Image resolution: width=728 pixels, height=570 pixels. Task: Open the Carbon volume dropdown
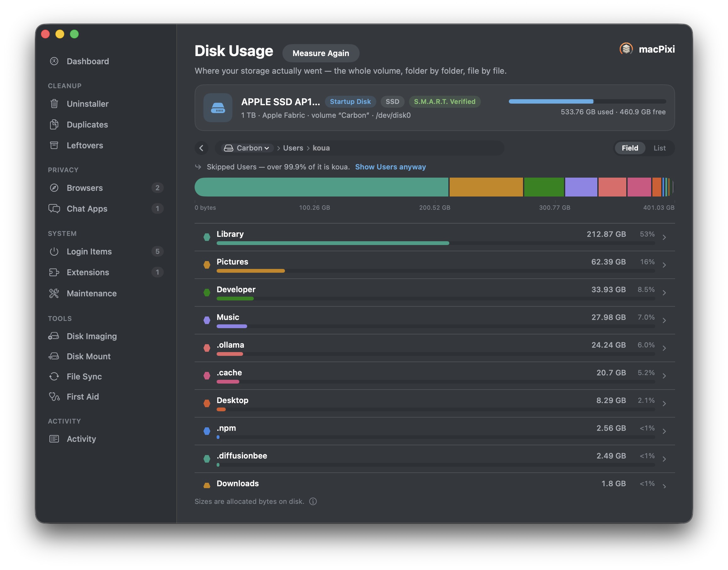point(247,148)
